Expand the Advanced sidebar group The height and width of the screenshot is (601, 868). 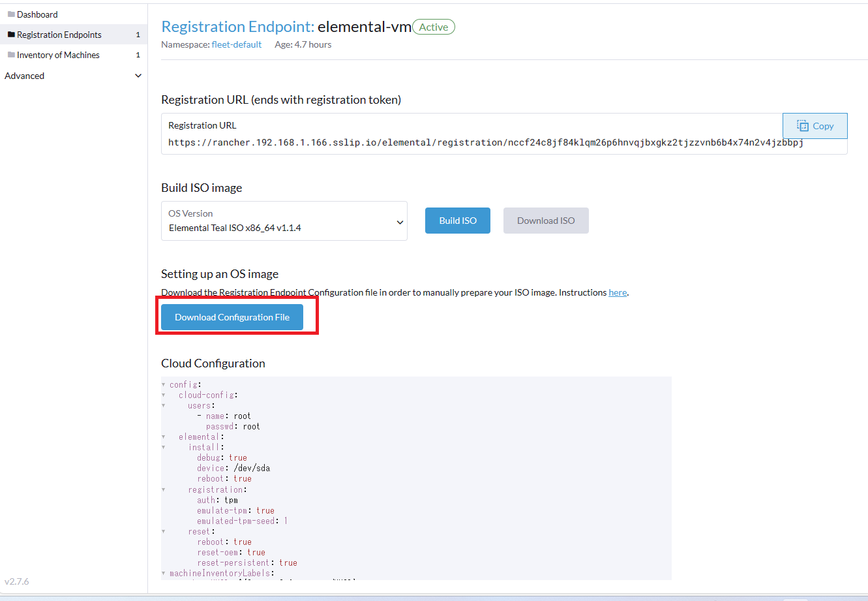(73, 76)
